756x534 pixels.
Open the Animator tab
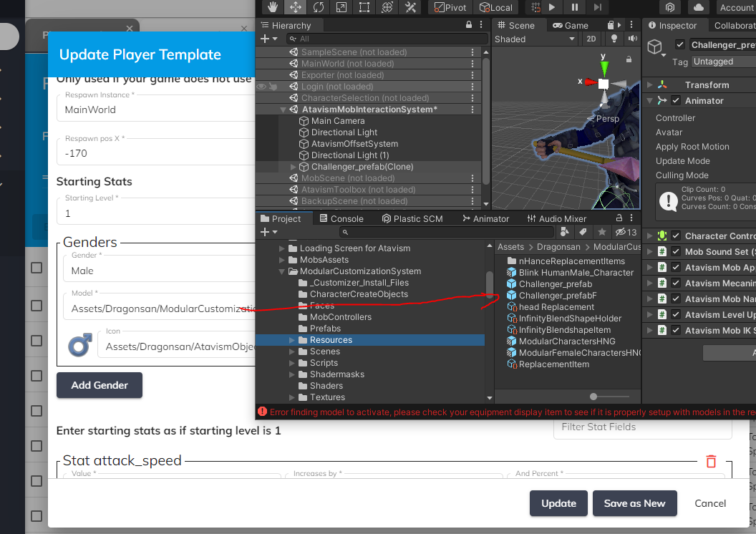tap(485, 219)
